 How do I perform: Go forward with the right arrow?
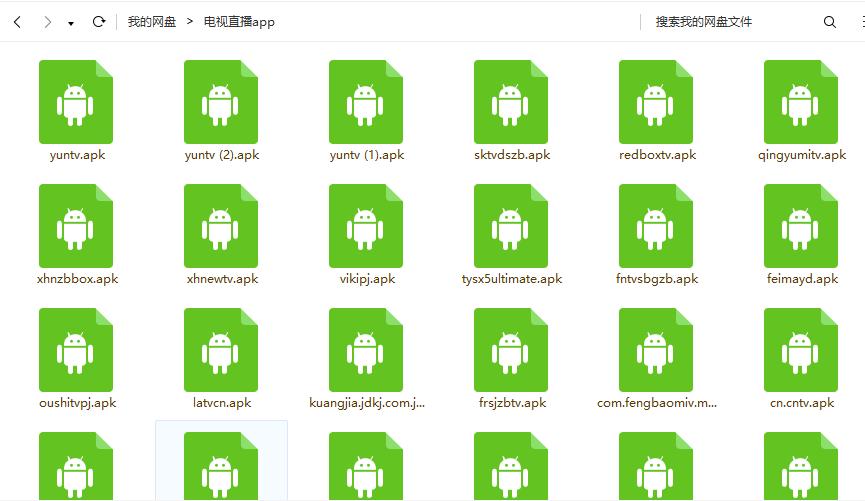[x=47, y=22]
